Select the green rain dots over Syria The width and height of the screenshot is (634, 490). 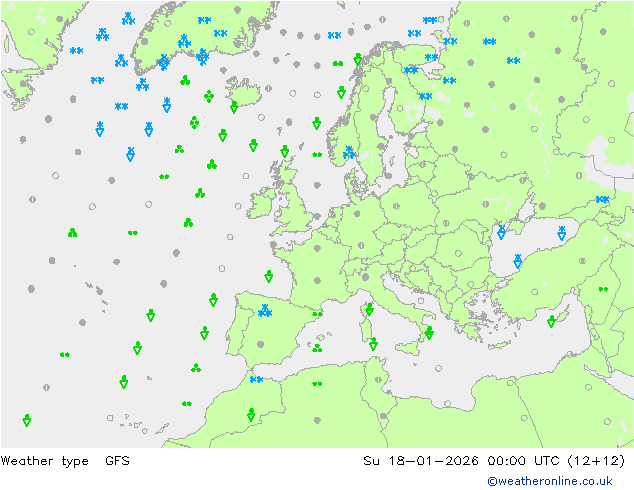[x=603, y=289]
